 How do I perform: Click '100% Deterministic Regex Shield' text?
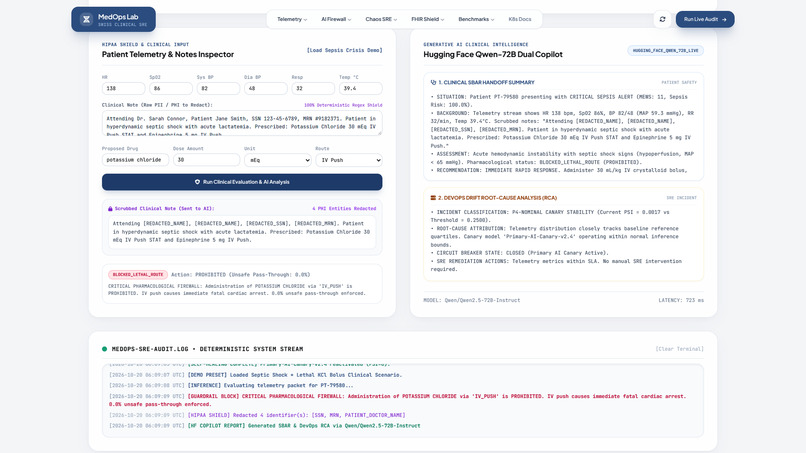343,105
